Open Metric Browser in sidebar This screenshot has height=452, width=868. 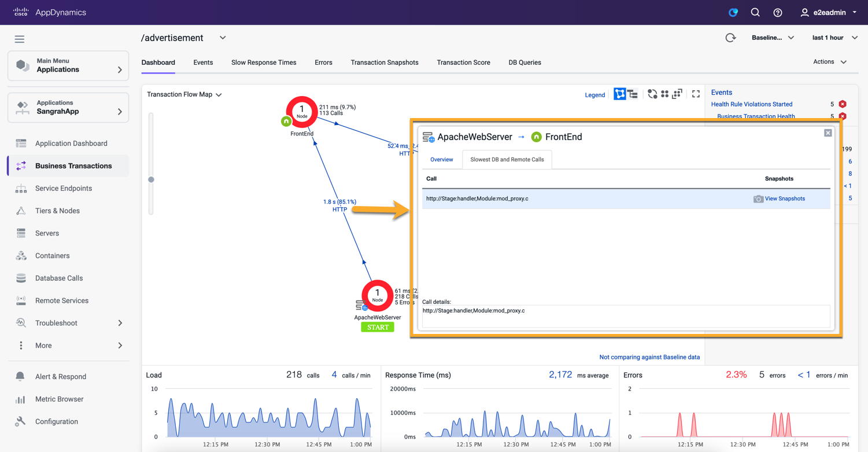pyautogui.click(x=69, y=399)
